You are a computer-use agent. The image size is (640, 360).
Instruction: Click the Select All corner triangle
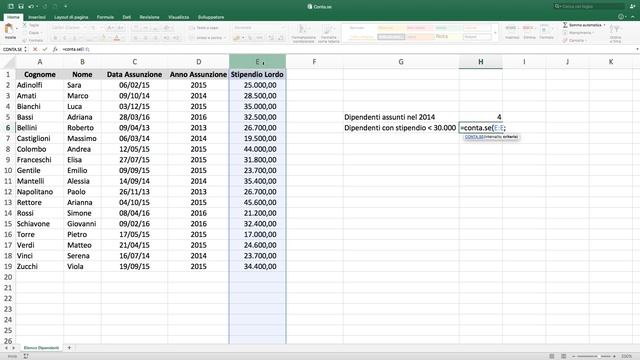[8, 62]
